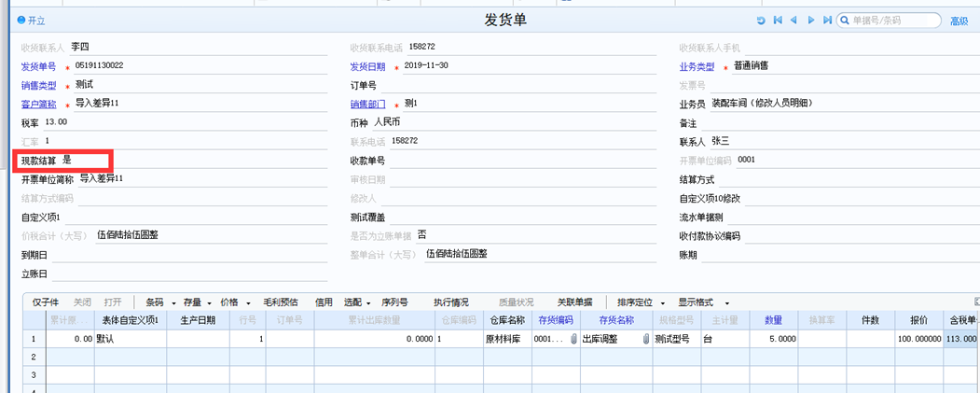Screen dimensions: 980x393
Task: Click the 毛利预估 toolbar button
Action: [281, 302]
